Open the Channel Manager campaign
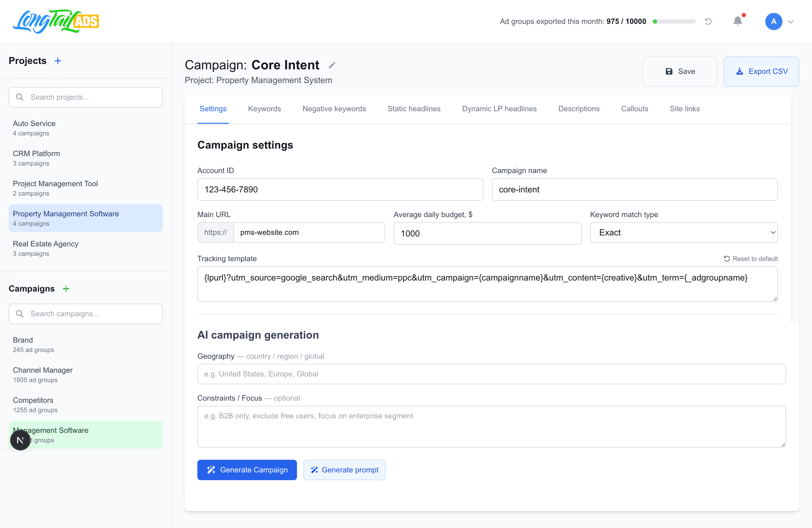812x528 pixels. [x=85, y=374]
